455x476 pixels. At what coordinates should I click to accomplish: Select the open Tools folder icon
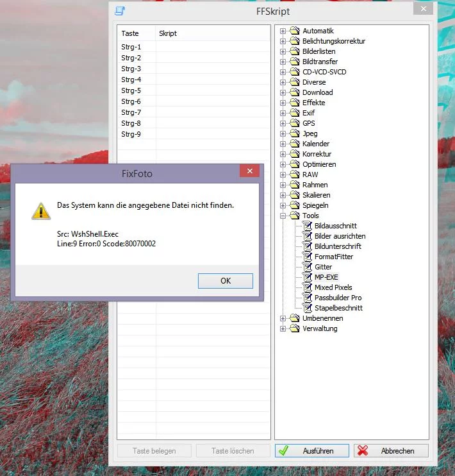point(295,216)
